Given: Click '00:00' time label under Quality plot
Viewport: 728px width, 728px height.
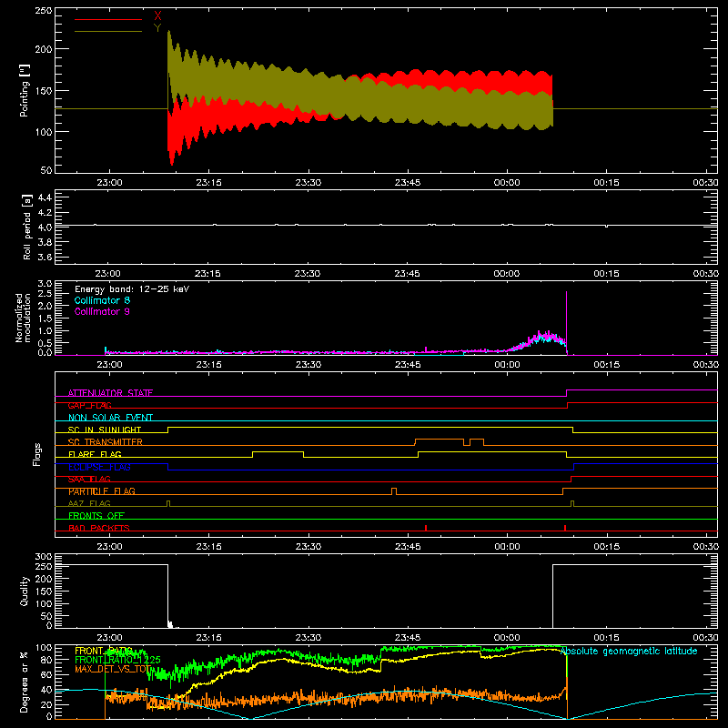Looking at the screenshot, I should [507, 638].
